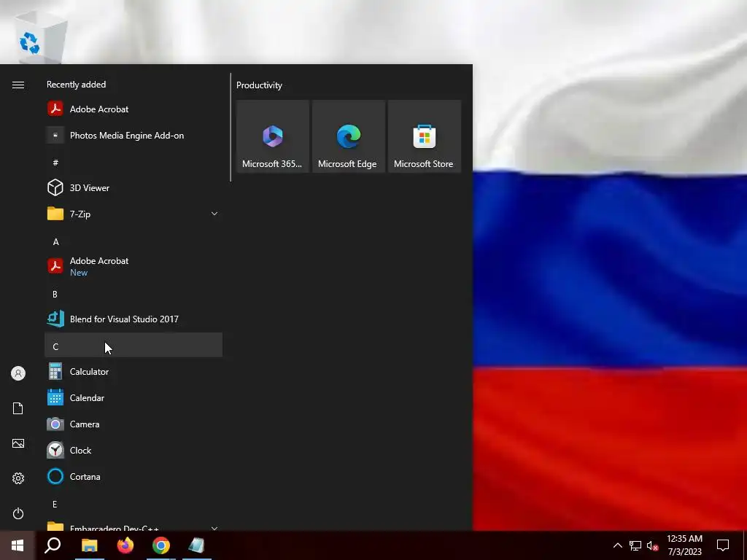
Task: Launch Google Chrome from taskbar
Action: coord(161,545)
